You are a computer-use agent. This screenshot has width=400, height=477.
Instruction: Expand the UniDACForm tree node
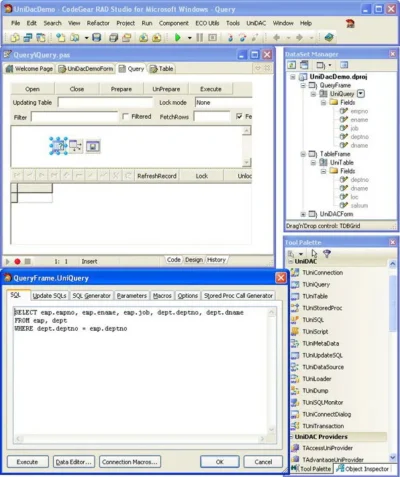[x=303, y=214]
